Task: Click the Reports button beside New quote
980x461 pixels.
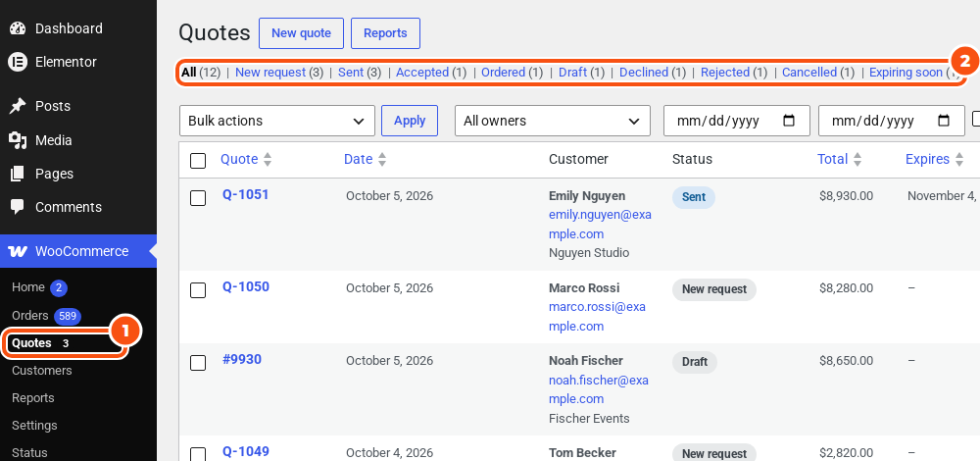Action: coord(385,33)
